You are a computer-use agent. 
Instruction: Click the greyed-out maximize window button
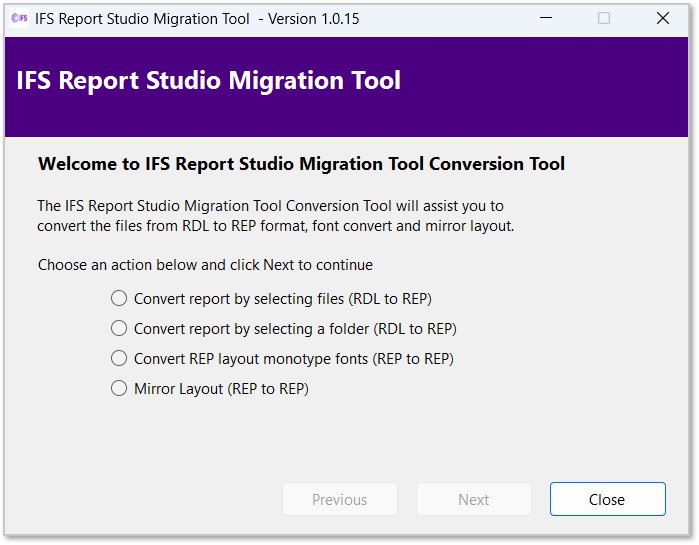[x=604, y=18]
